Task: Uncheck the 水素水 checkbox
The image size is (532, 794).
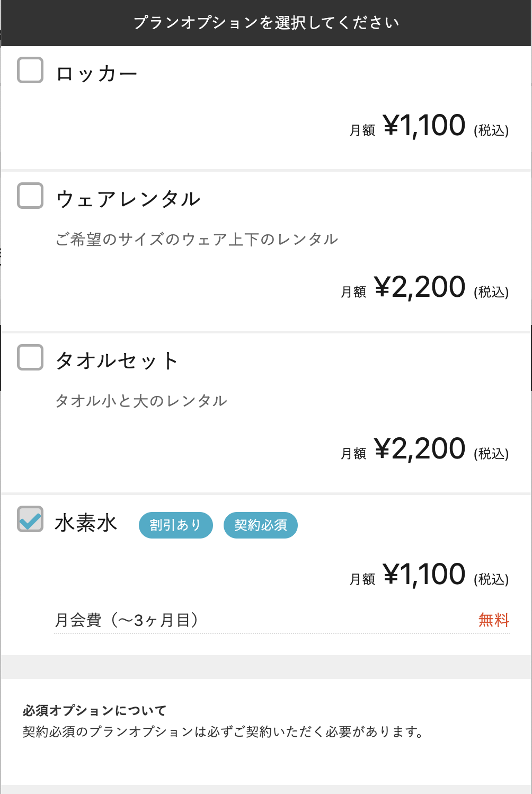Action: 30,519
